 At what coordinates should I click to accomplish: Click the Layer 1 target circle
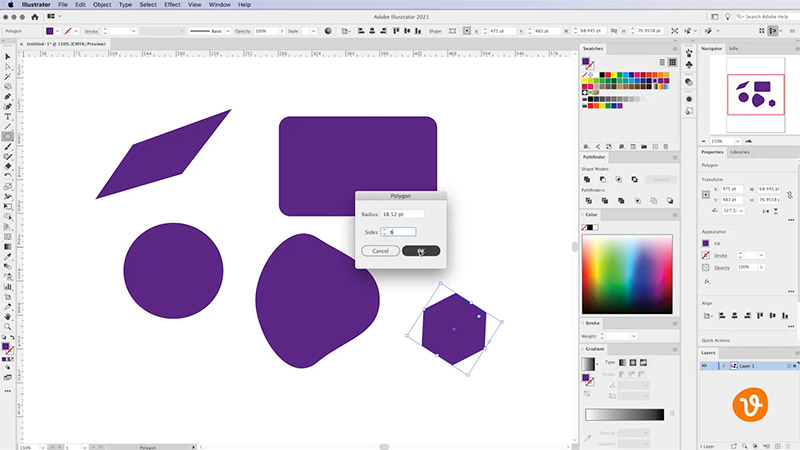[789, 366]
